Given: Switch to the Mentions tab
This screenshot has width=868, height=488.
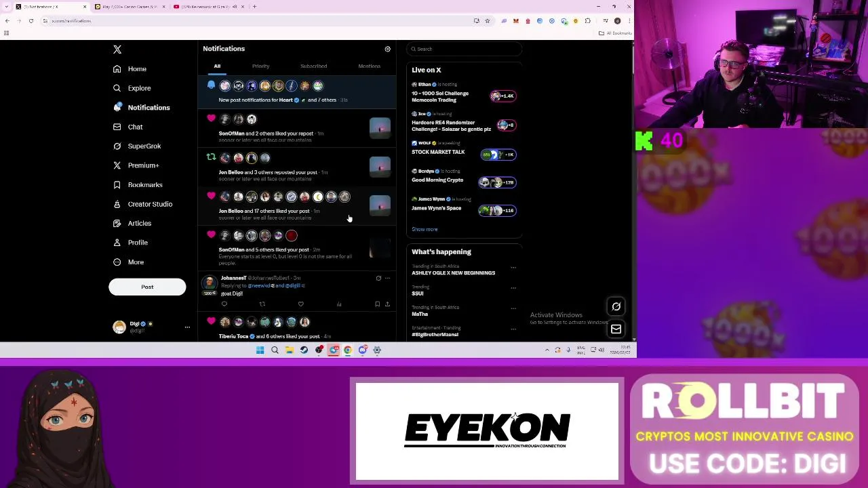Looking at the screenshot, I should tap(369, 66).
